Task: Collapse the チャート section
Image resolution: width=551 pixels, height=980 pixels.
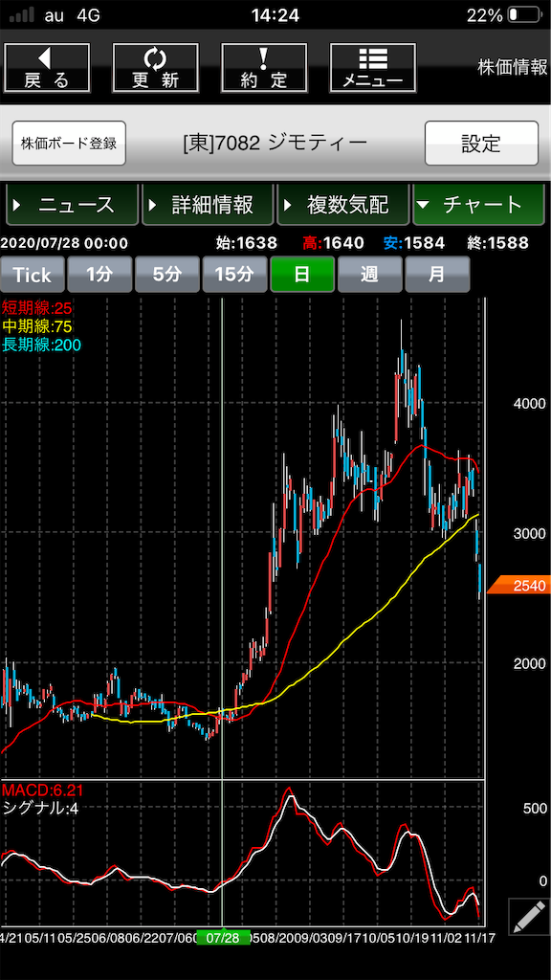Action: 478,205
